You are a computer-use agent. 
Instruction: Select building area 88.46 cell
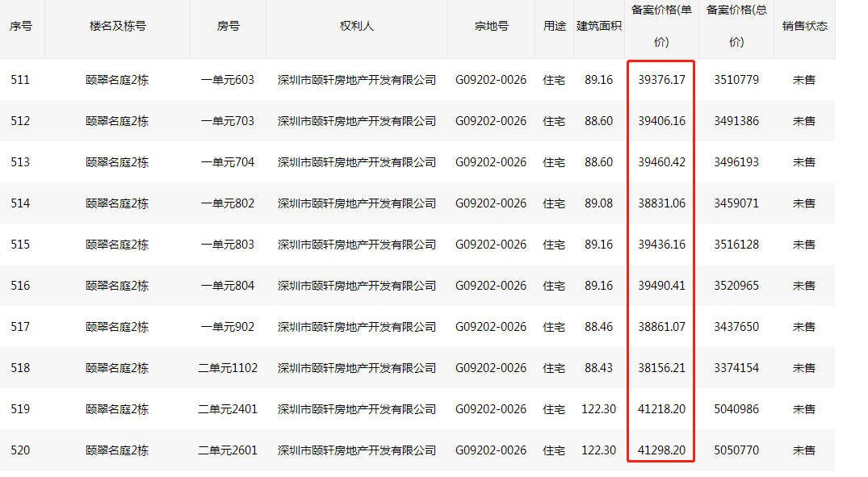tap(598, 327)
